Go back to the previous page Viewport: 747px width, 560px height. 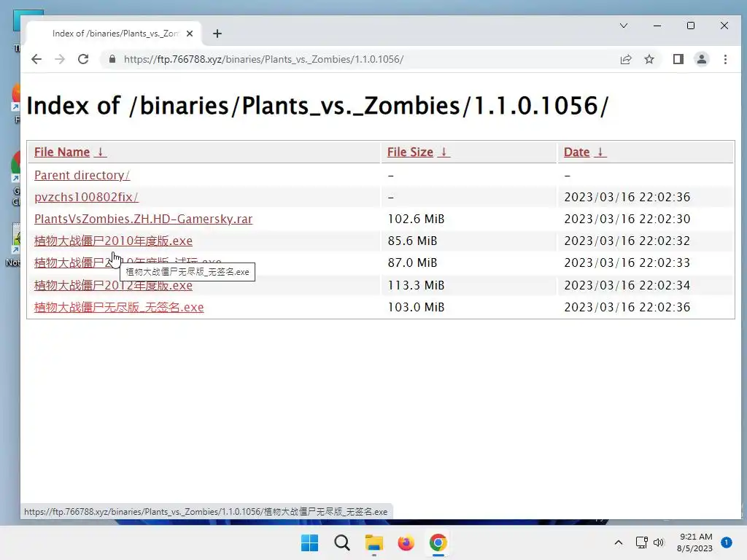tap(36, 59)
